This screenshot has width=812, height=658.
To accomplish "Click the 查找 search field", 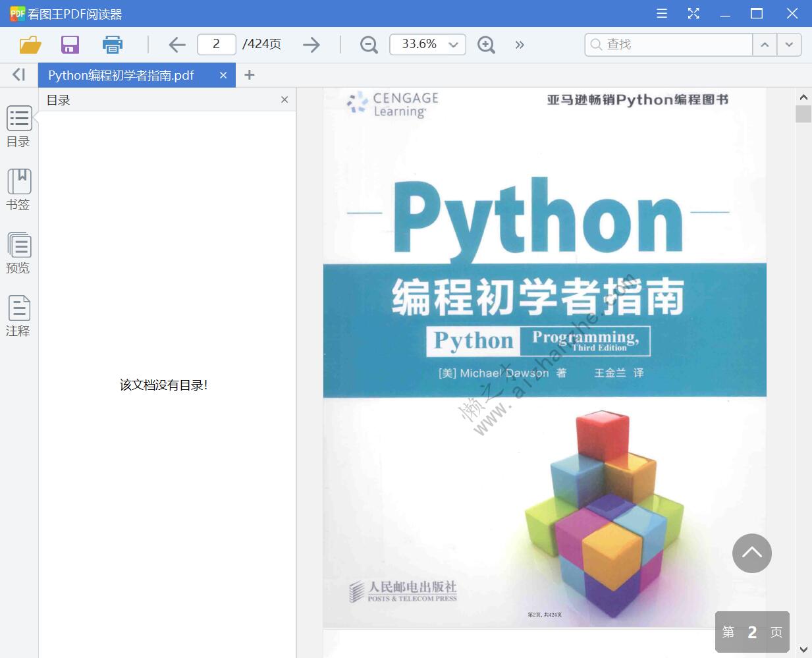I will click(668, 44).
